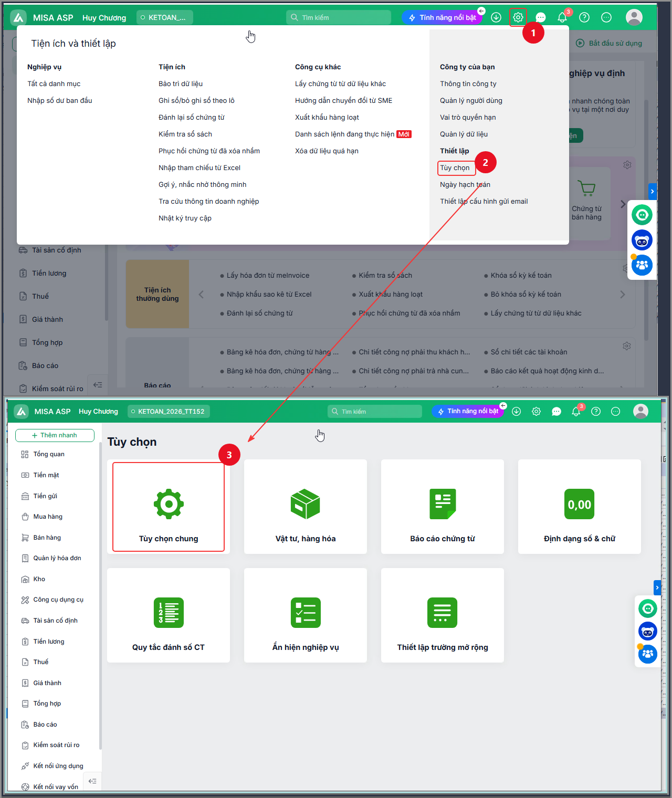The height and width of the screenshot is (798, 672).
Task: Expand the blue arrow tab above the Tùy chọn window's floating icons
Action: pos(657,587)
